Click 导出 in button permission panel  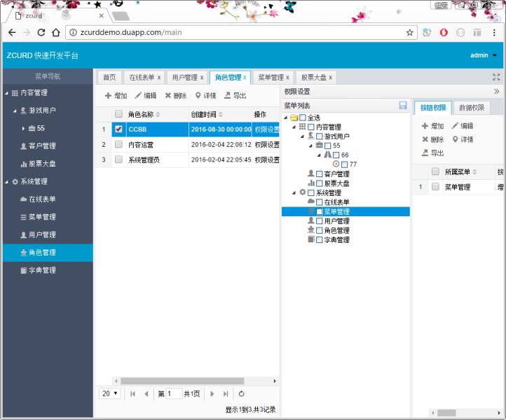tap(433, 153)
